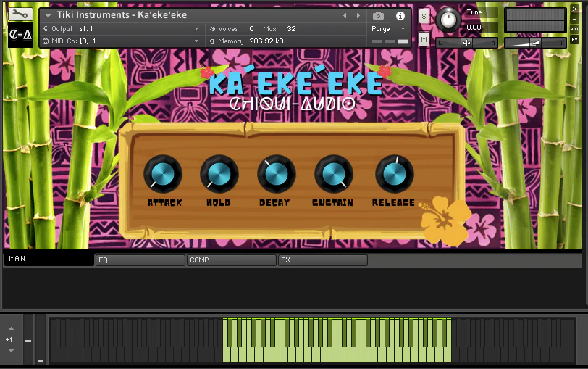Switch to the EQ tab
The height and width of the screenshot is (369, 588).
point(140,260)
